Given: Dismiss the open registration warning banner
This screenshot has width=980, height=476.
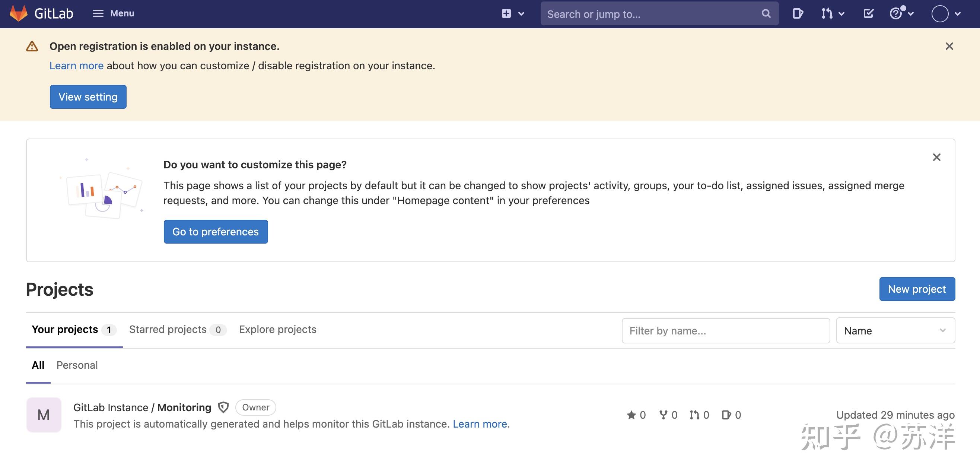Looking at the screenshot, I should coord(949,46).
